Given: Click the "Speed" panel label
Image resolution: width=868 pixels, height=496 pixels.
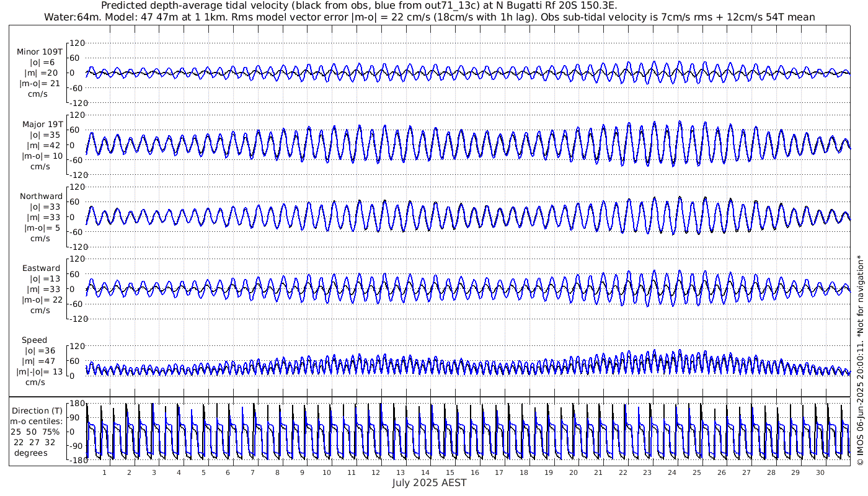Looking at the screenshot, I should tap(34, 340).
